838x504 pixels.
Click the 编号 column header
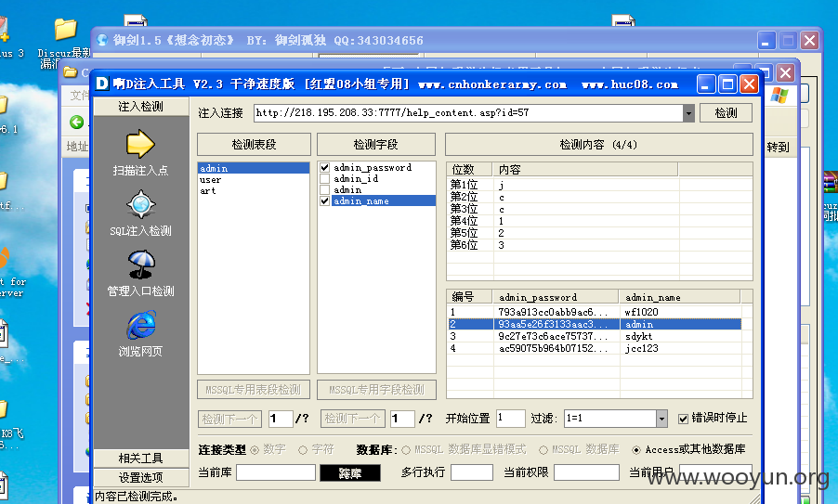tap(470, 297)
